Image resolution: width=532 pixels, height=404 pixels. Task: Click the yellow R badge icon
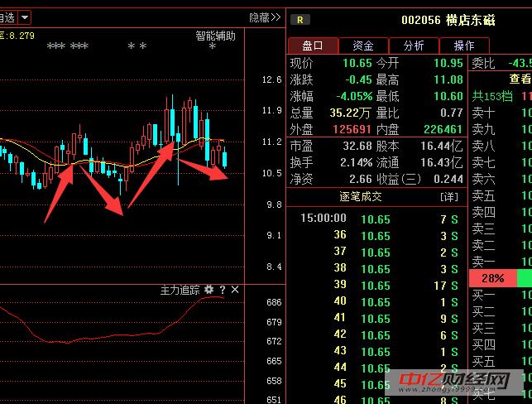click(x=300, y=20)
